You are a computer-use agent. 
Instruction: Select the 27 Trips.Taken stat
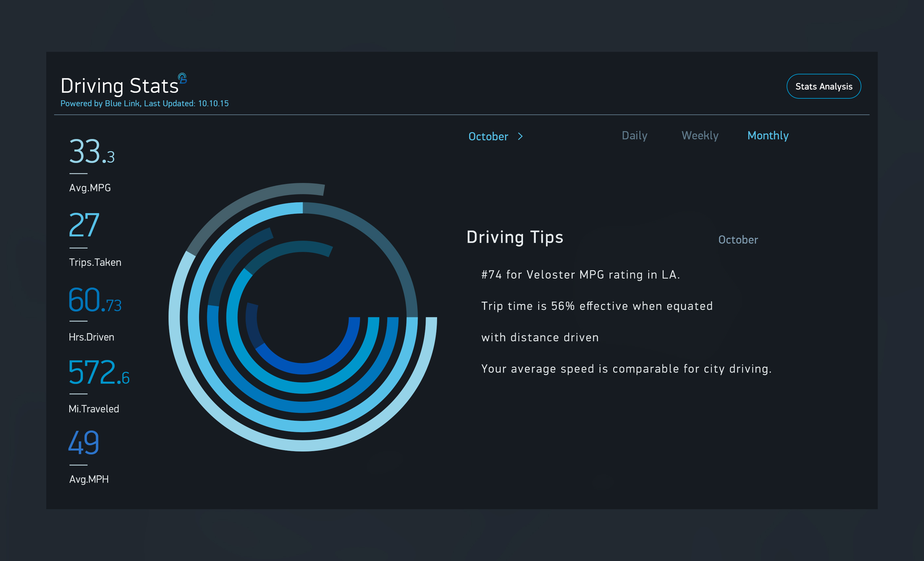point(84,225)
